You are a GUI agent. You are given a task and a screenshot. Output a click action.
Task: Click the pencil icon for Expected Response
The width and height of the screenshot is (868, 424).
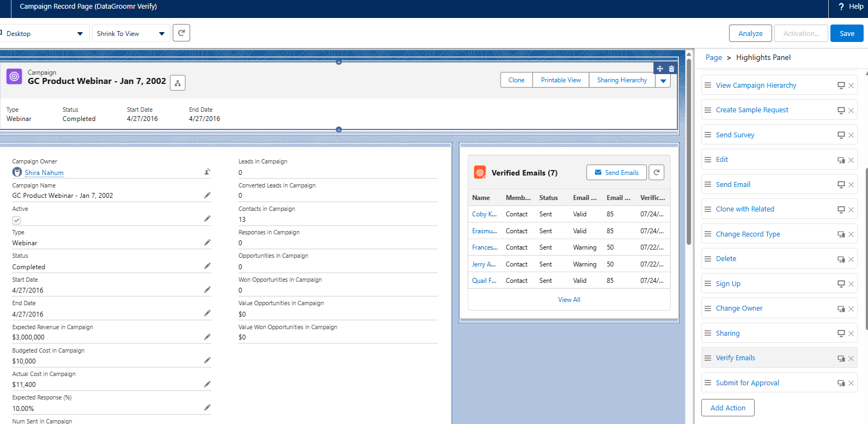click(208, 408)
